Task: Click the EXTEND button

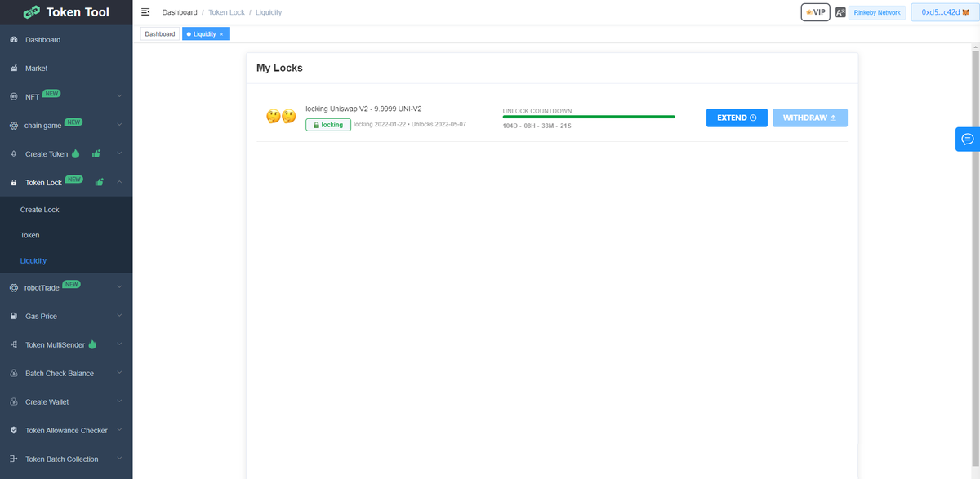Action: (x=737, y=118)
